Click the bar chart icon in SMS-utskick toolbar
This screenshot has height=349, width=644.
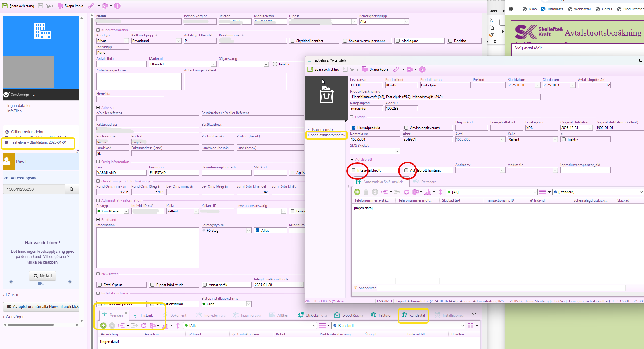[428, 192]
